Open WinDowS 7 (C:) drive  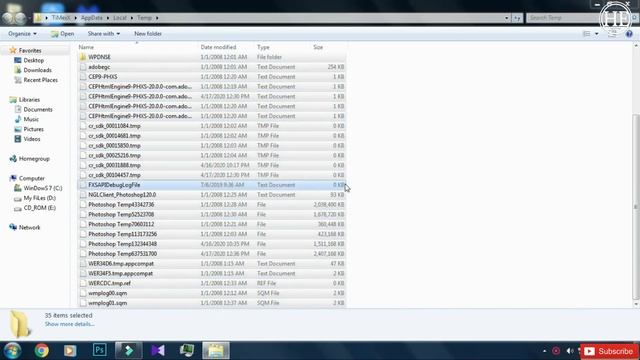point(42,188)
